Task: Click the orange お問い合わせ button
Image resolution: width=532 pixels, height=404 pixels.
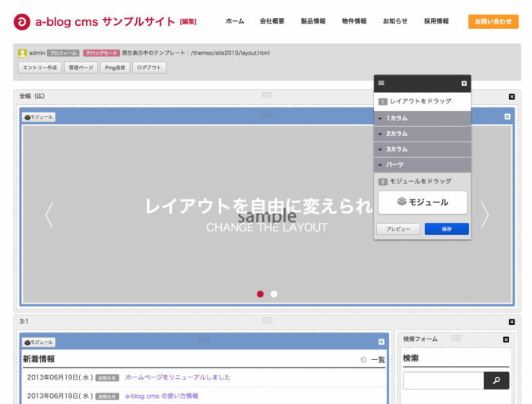Action: click(493, 22)
